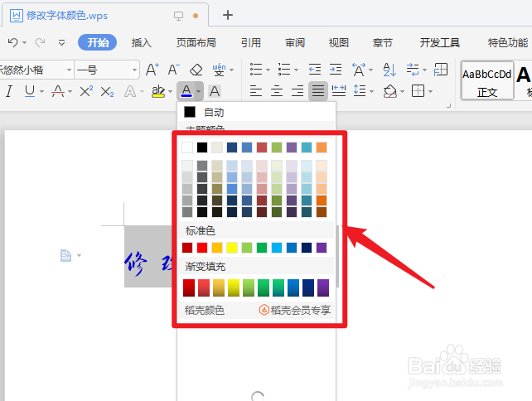Click the new tab plus button
This screenshot has height=401, width=532.
click(x=228, y=15)
